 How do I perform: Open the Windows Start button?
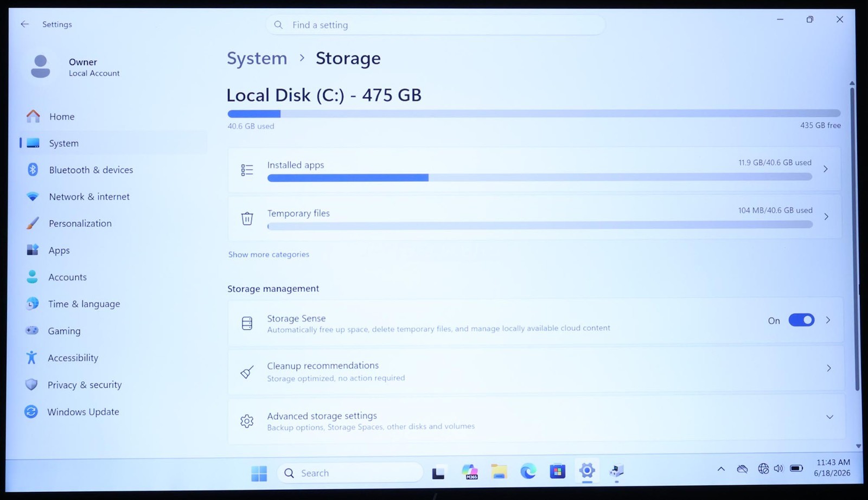point(259,473)
